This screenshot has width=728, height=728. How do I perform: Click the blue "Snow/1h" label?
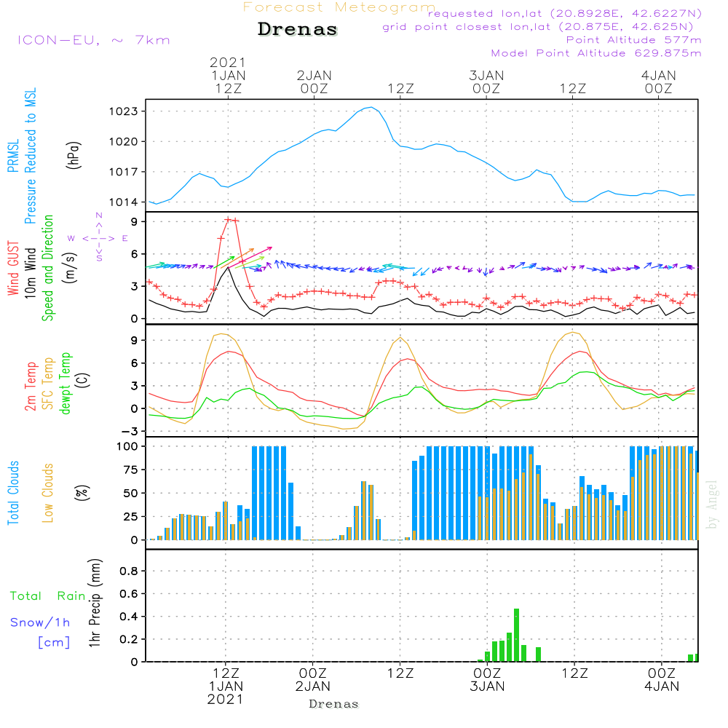(x=40, y=622)
